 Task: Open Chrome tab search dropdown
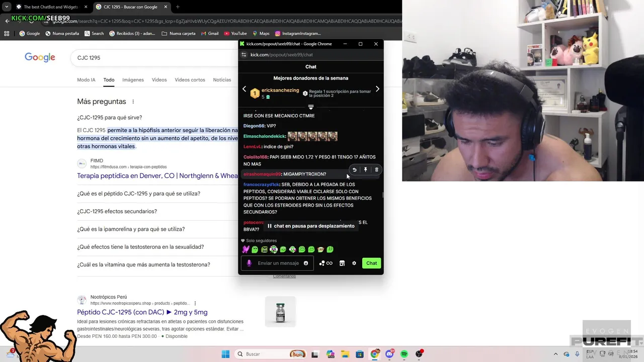pos(6,7)
